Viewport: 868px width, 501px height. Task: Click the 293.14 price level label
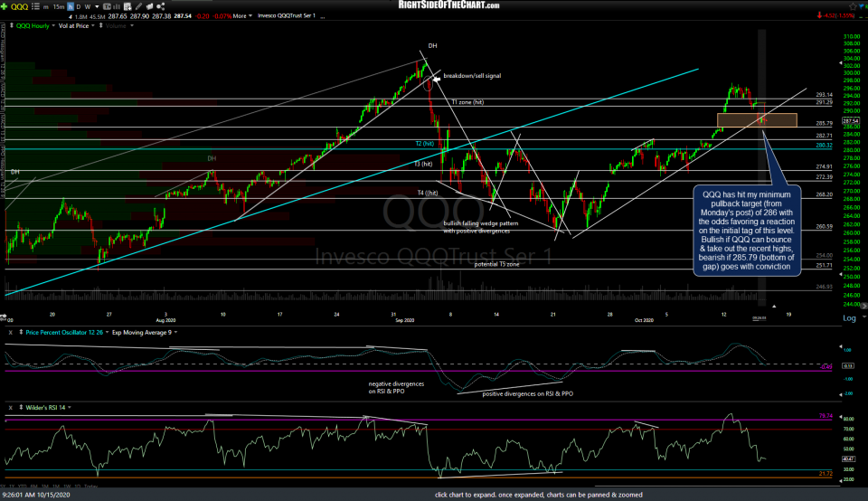825,95
